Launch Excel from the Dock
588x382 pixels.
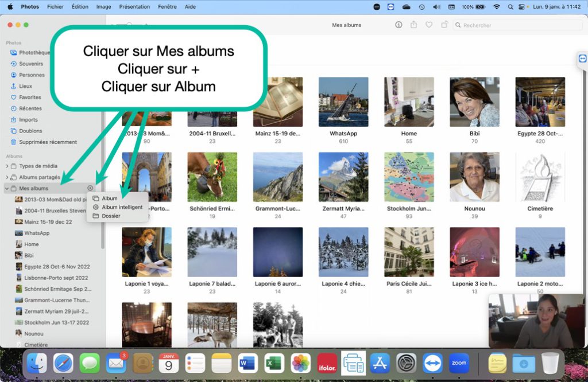[274, 363]
